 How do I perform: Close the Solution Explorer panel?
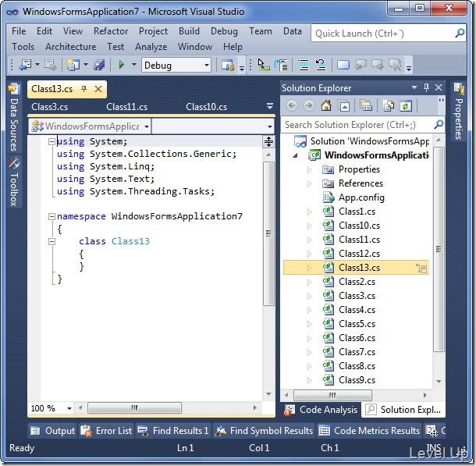[x=439, y=87]
